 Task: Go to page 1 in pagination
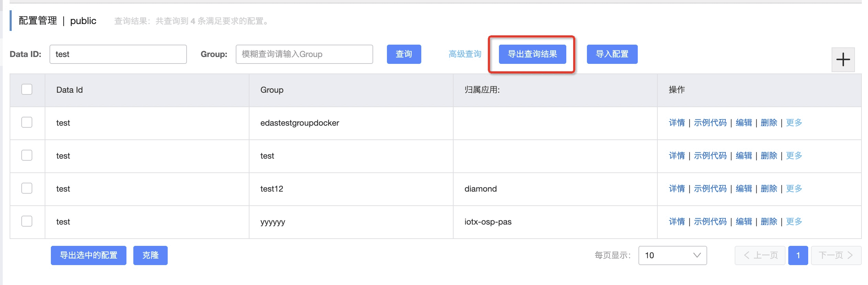click(798, 255)
